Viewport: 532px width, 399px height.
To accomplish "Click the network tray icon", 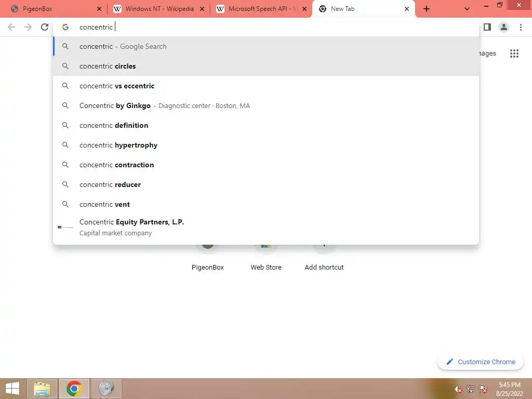I will [471, 389].
